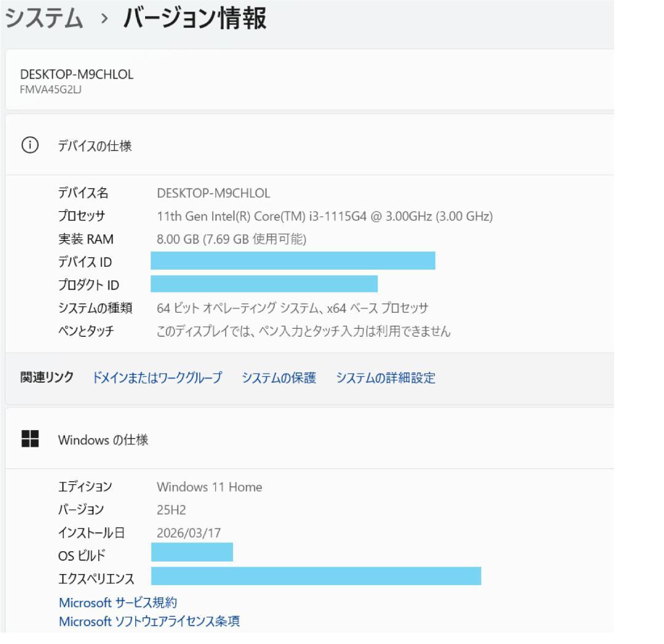The height and width of the screenshot is (644, 664).
Task: Click the エディション label
Action: (x=85, y=487)
